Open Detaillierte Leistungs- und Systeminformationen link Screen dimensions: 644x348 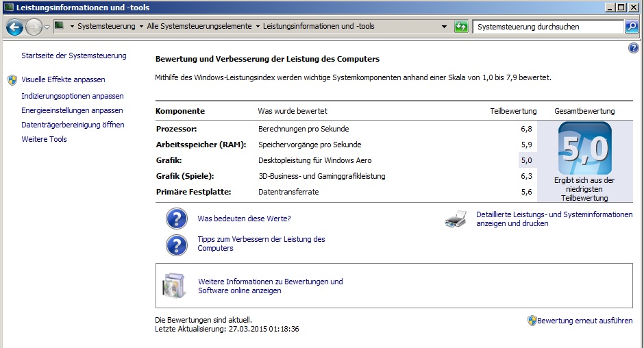554,219
